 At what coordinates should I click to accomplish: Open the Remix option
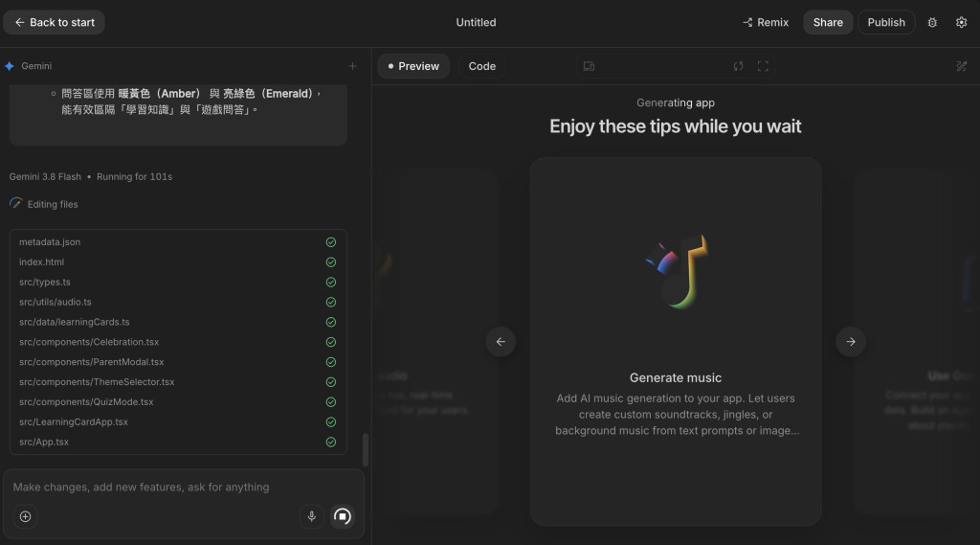(x=766, y=23)
